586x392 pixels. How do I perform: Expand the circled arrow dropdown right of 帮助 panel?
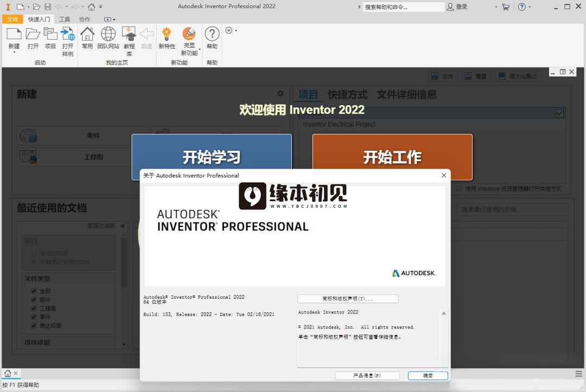[231, 30]
